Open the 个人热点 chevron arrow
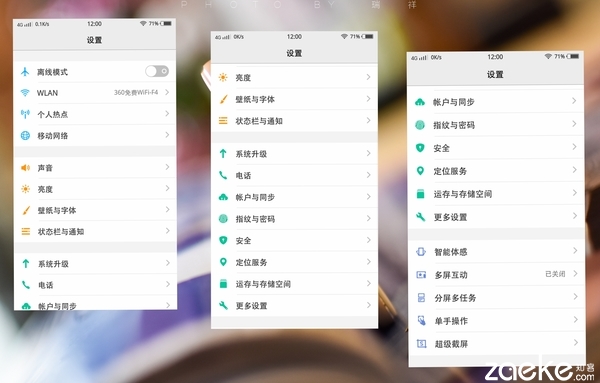This screenshot has width=600, height=383. pyautogui.click(x=167, y=114)
